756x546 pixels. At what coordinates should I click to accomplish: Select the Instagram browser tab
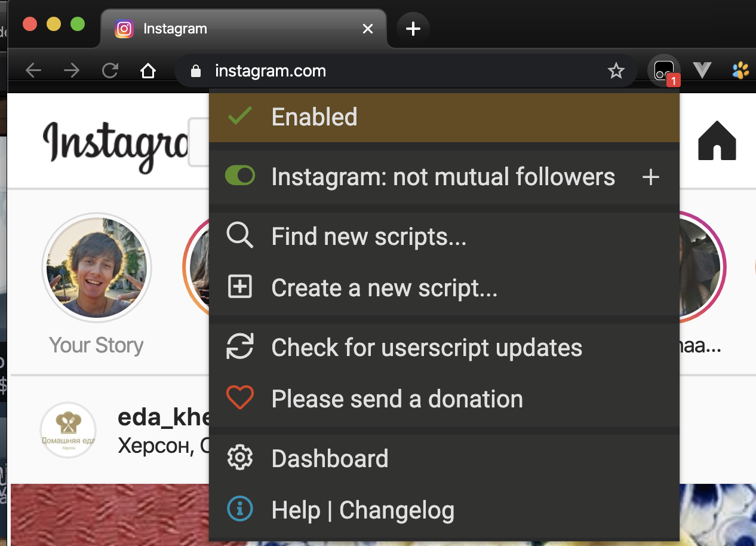pos(244,28)
